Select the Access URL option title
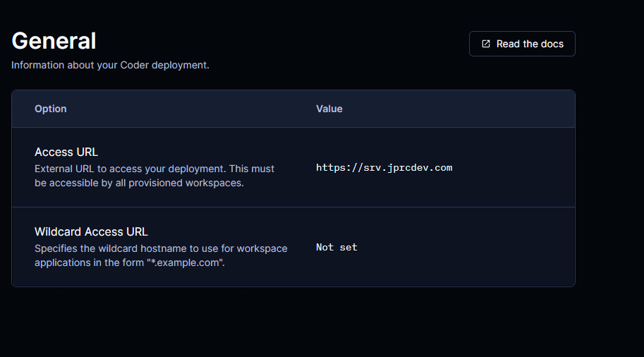Viewport: 644px width, 357px height. [66, 152]
